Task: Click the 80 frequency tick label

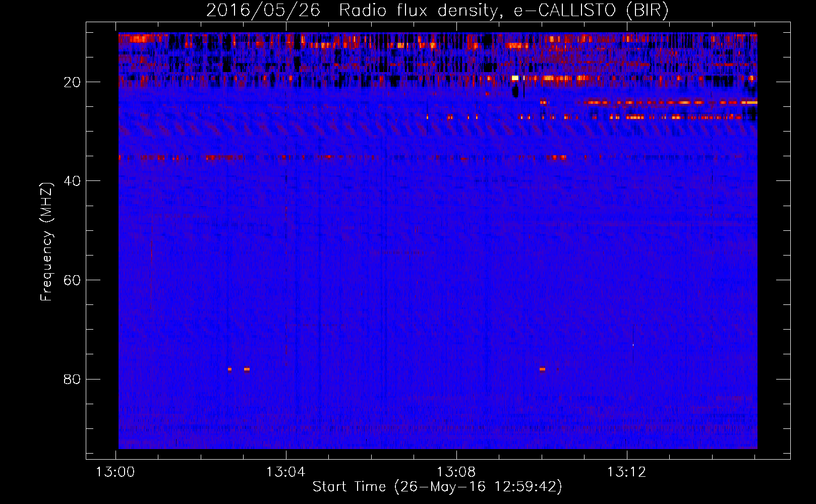Action: [72, 379]
